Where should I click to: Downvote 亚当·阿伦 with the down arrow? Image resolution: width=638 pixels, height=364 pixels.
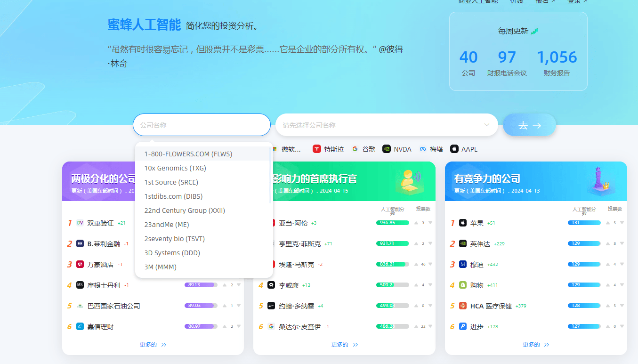430,223
